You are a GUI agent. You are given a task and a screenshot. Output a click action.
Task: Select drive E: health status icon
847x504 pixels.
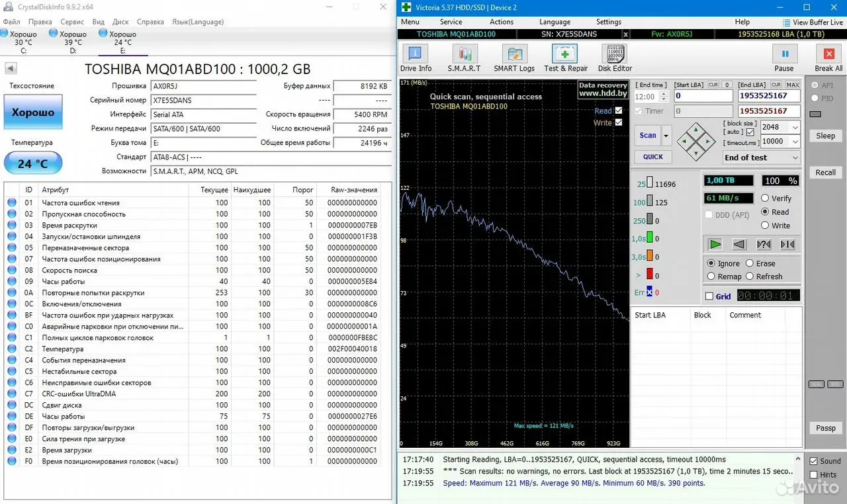[x=103, y=33]
